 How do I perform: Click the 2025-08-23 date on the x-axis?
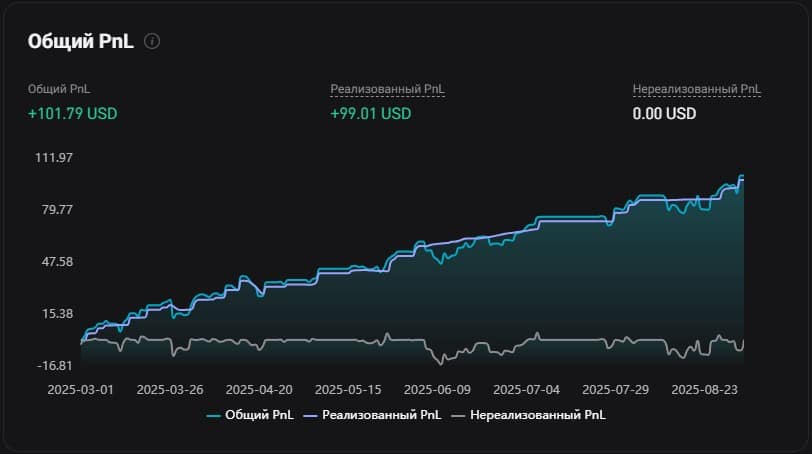point(705,389)
